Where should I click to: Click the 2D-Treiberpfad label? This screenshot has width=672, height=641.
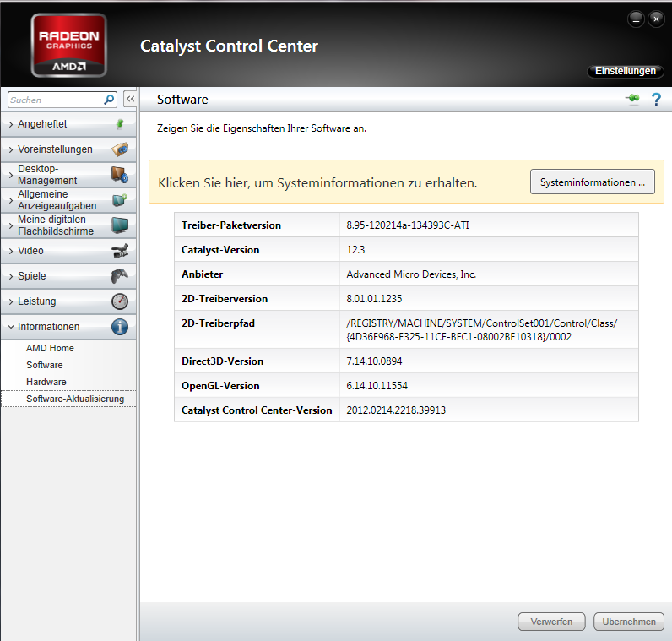click(218, 323)
